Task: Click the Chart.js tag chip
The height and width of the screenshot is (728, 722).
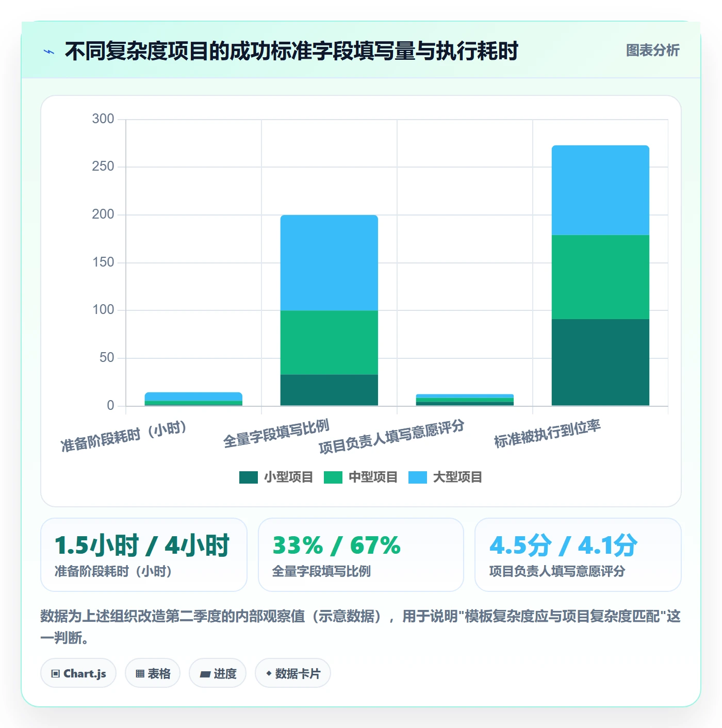Action: (78, 673)
